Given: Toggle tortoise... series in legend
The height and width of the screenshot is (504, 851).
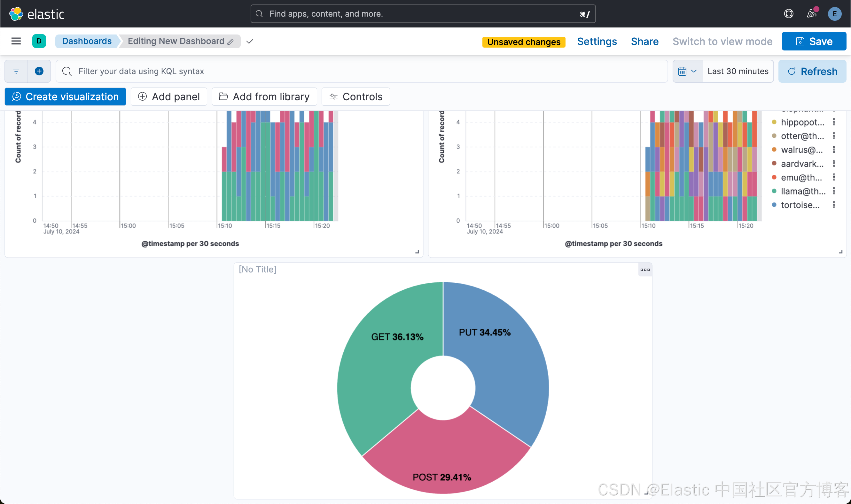Looking at the screenshot, I should [x=800, y=205].
